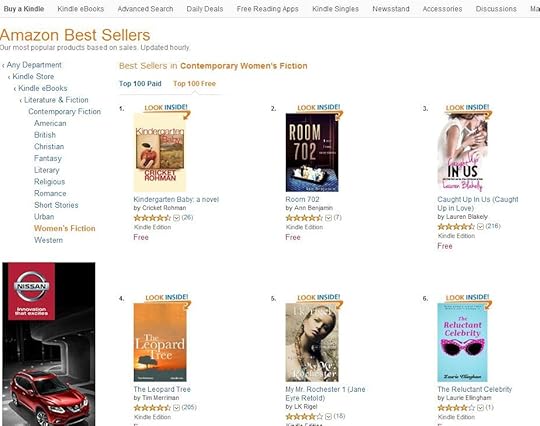This screenshot has height=426, width=540.
Task: Open the Room 702 book cover
Action: (312, 152)
